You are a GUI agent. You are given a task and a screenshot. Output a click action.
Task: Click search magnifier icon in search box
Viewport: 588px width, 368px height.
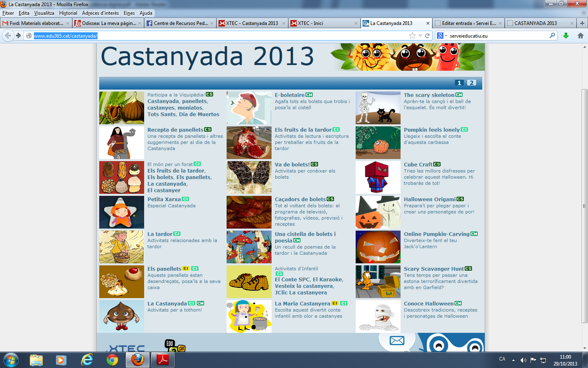552,36
